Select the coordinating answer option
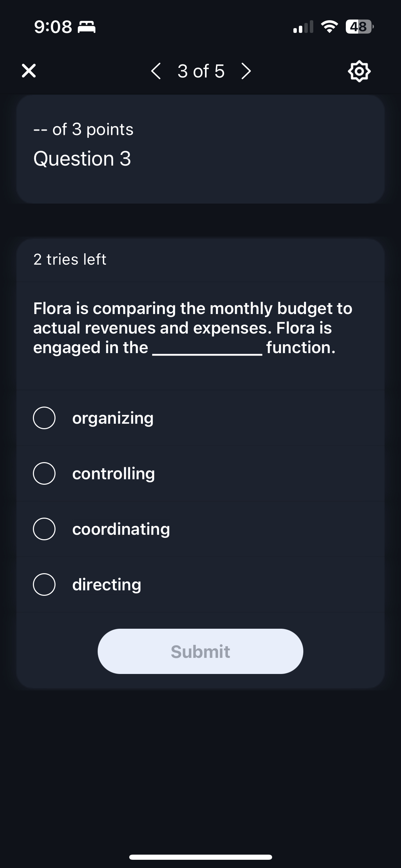 (x=121, y=529)
